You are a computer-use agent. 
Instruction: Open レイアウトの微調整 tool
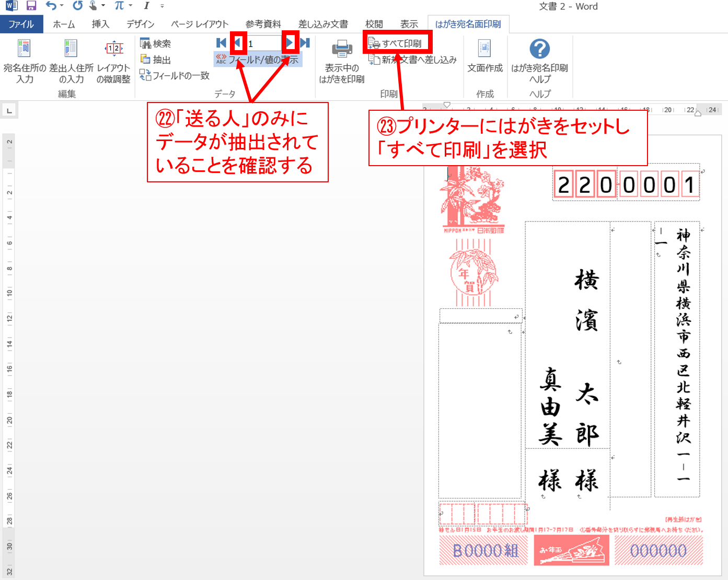click(x=113, y=61)
